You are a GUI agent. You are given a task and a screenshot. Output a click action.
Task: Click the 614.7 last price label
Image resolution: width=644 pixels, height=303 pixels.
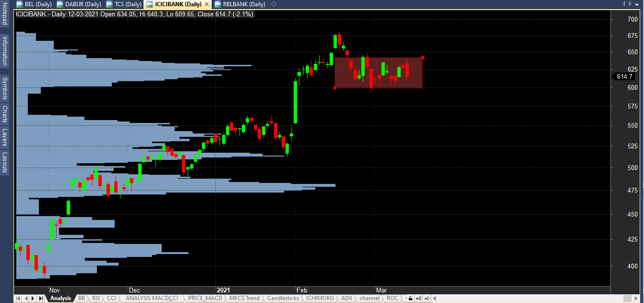(624, 76)
